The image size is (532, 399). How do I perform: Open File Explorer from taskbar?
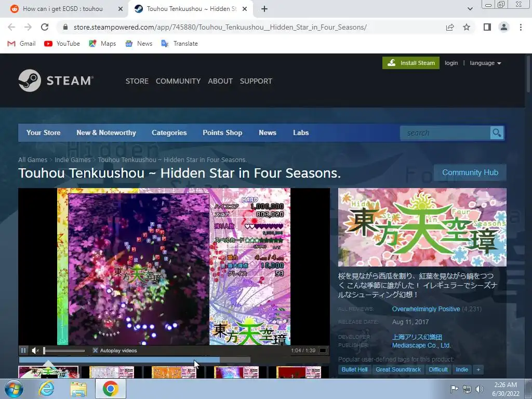pos(78,389)
